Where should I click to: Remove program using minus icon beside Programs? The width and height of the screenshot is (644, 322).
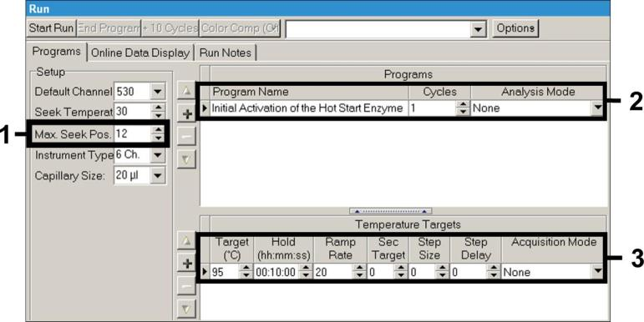(187, 137)
